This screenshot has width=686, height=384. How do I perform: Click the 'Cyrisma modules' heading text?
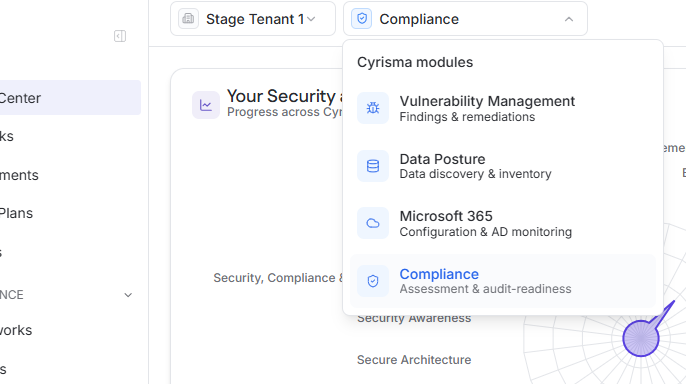(415, 62)
